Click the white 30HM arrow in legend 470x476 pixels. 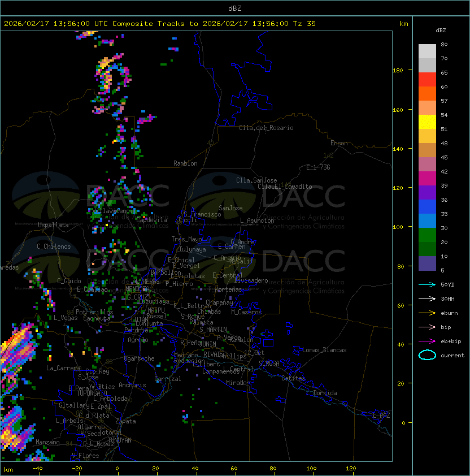(x=427, y=298)
